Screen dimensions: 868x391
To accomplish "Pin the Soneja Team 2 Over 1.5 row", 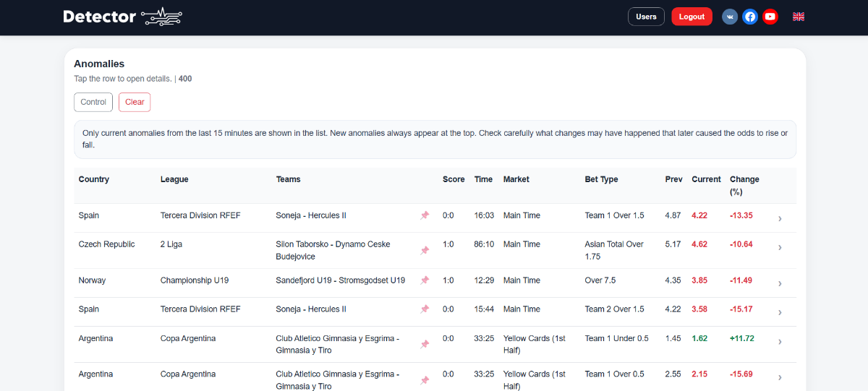I will 425,309.
